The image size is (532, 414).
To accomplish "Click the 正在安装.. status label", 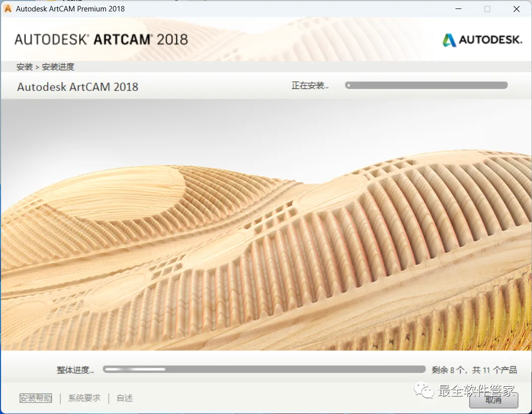I will [310, 85].
